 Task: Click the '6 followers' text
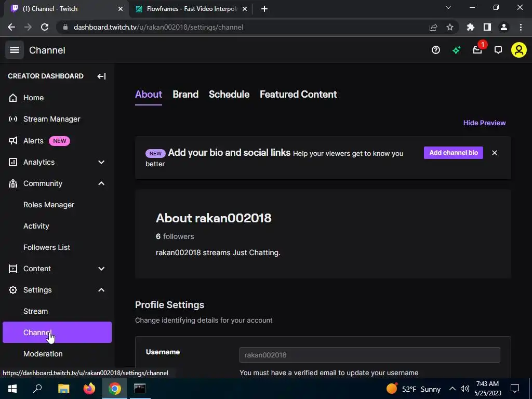[x=175, y=236]
